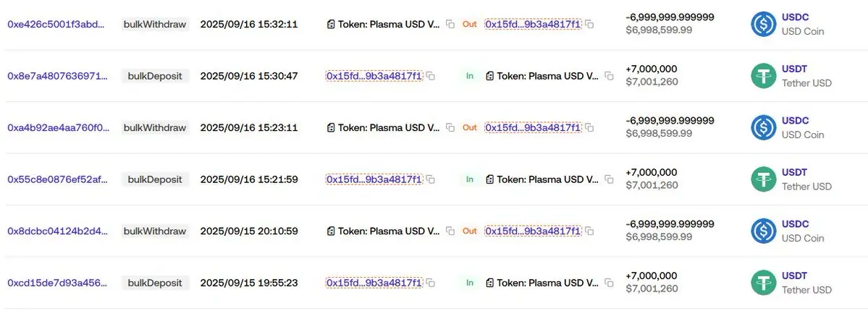Copy recipient address in the 20:10:59 row
Image resolution: width=868 pixels, height=311 pixels.
coord(589,231)
